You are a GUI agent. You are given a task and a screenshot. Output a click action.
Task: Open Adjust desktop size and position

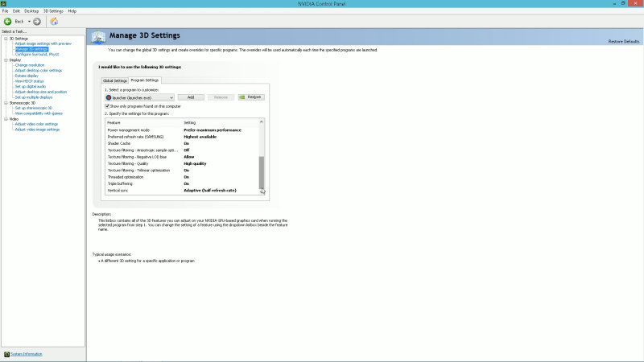coord(41,92)
